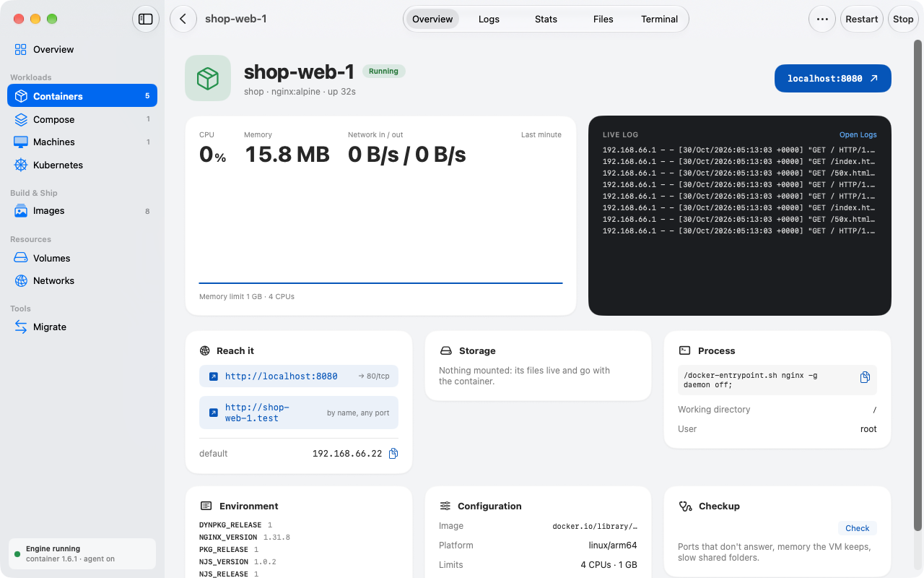Click the Machines monitor icon in sidebar

pyautogui.click(x=21, y=142)
